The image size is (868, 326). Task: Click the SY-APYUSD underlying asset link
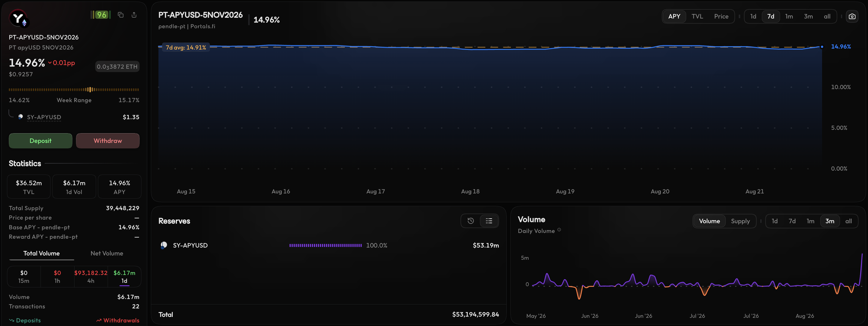[x=44, y=117]
